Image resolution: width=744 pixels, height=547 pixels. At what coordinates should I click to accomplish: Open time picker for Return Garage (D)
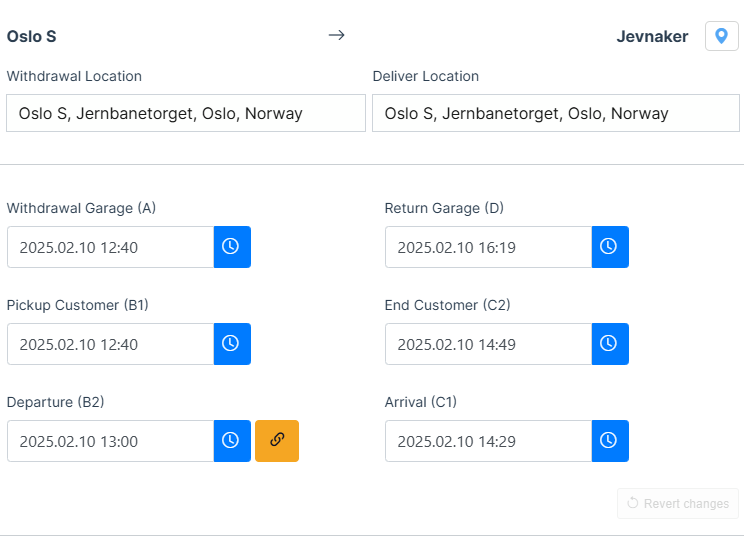(609, 247)
